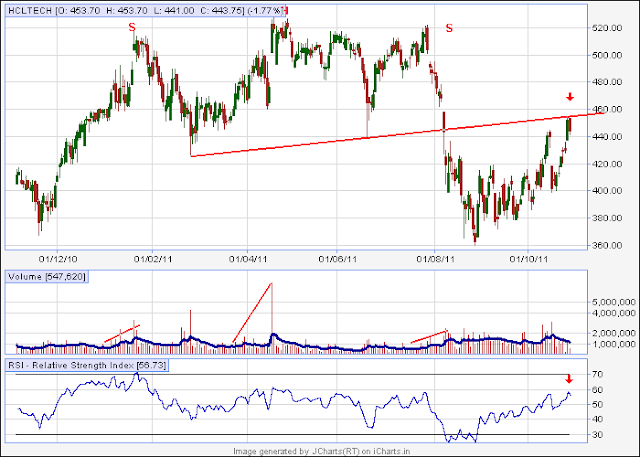Select the HCLTECH OHLC header label
640x457 pixels.
tap(145, 11)
